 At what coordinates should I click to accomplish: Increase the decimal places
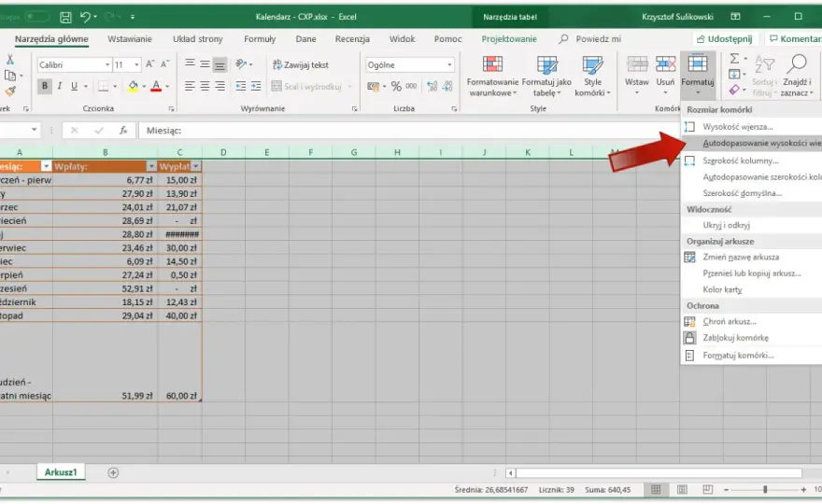pyautogui.click(x=432, y=87)
